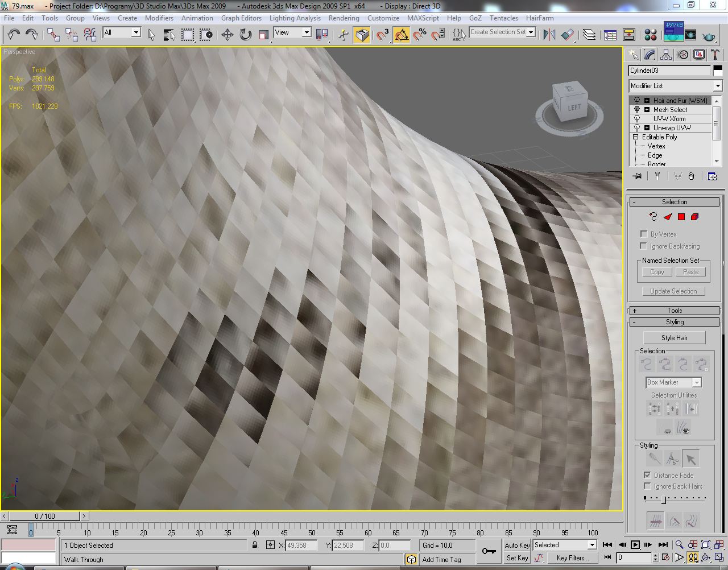Open the reference coordinate View dropdown
The height and width of the screenshot is (570, 728).
(x=292, y=32)
